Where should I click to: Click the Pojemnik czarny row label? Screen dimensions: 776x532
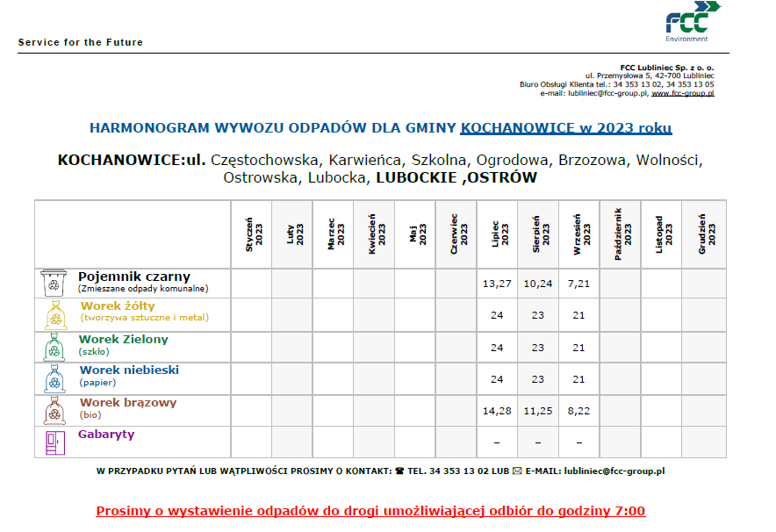coord(133,277)
